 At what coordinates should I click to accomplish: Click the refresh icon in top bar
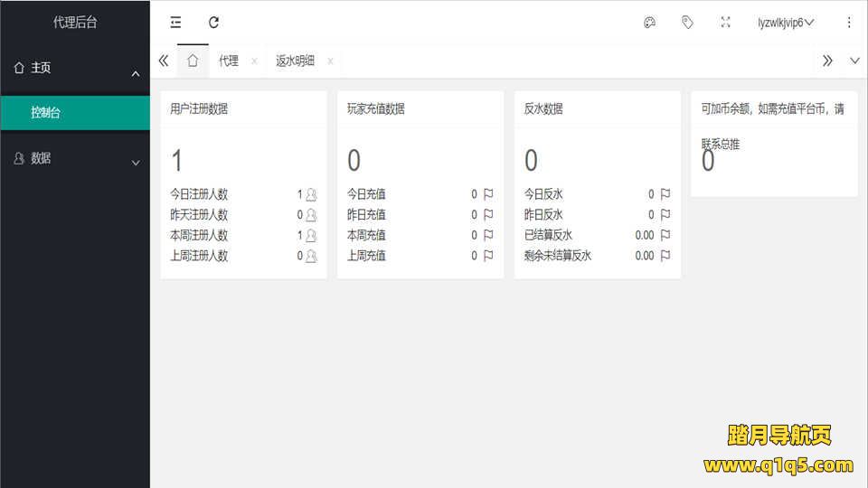coord(213,23)
